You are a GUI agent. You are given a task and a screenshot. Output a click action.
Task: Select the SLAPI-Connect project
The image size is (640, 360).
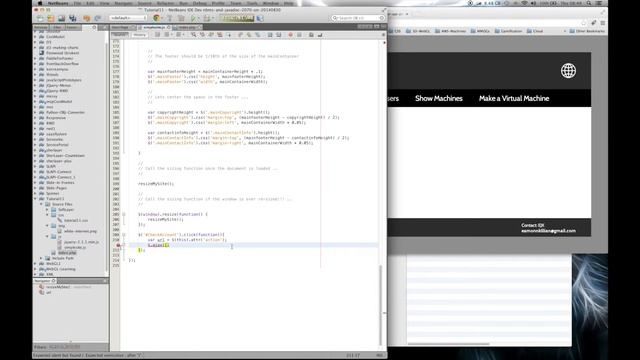59,172
